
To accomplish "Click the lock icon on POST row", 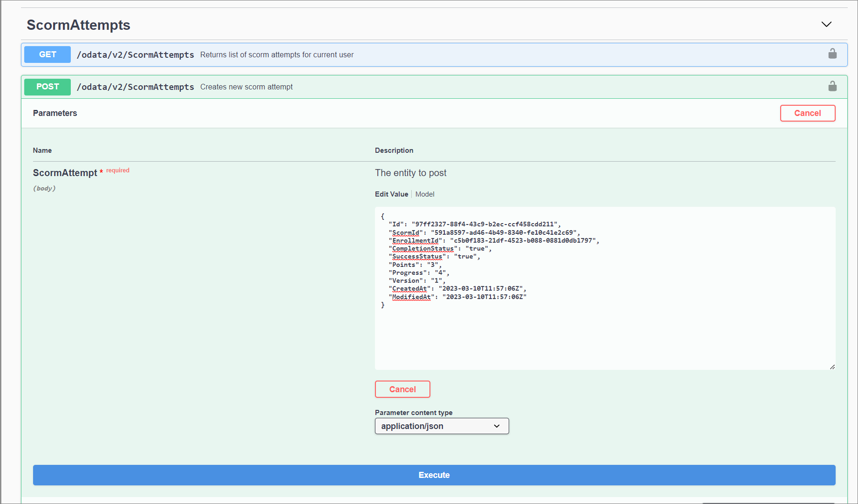I will pos(832,87).
